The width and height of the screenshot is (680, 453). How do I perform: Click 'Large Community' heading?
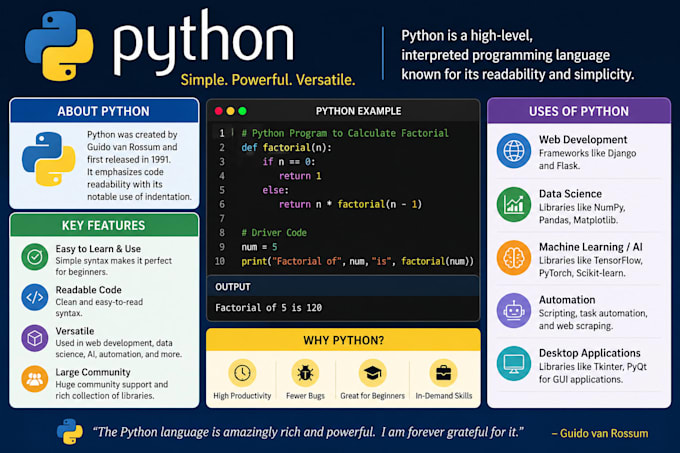pos(93,372)
